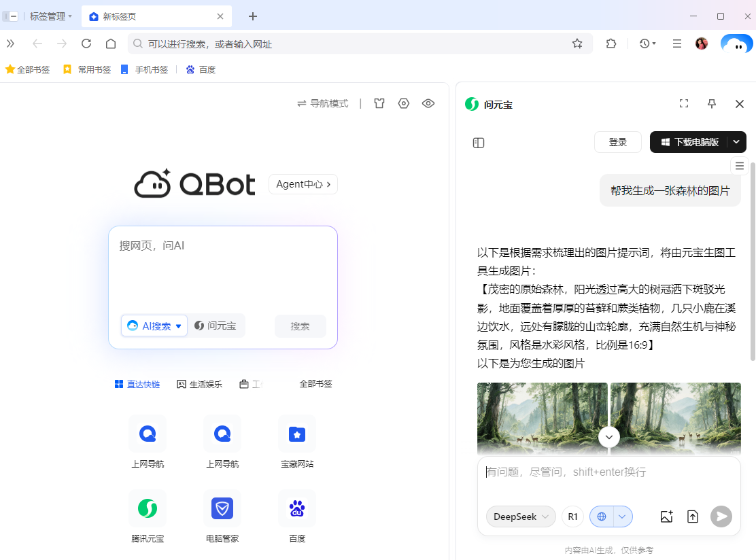This screenshot has height=560, width=756.
Task: Enable the web search globe toggle
Action: pyautogui.click(x=602, y=517)
